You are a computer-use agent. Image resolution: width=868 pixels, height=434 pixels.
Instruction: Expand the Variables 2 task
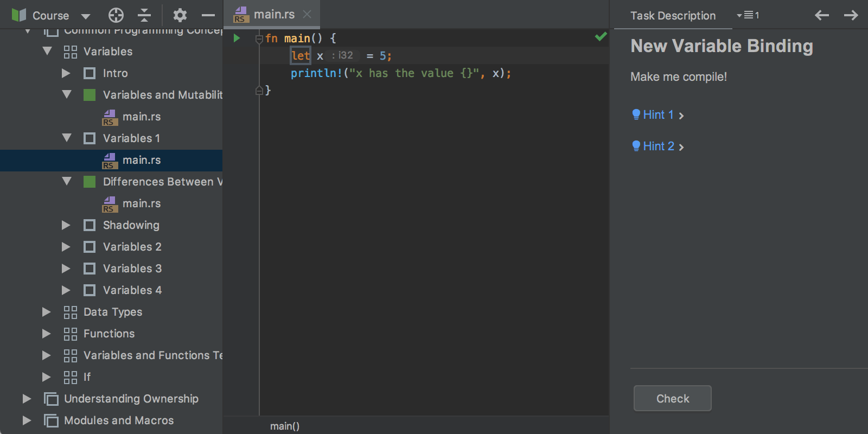pyautogui.click(x=66, y=246)
